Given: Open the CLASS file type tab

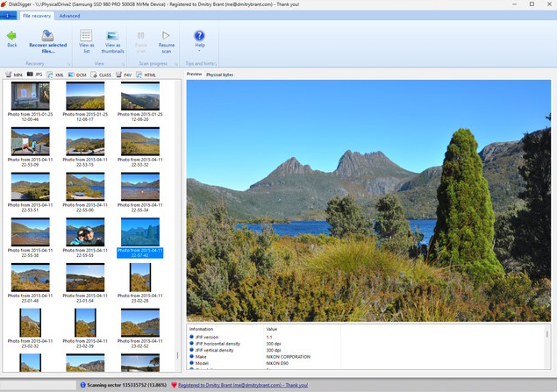Looking at the screenshot, I should click(102, 75).
